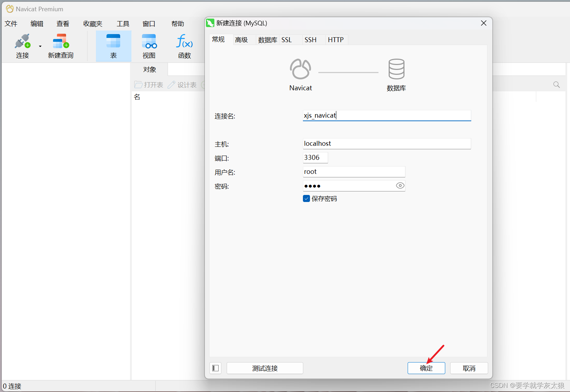
Task: Close the New Connection dialog
Action: 484,23
